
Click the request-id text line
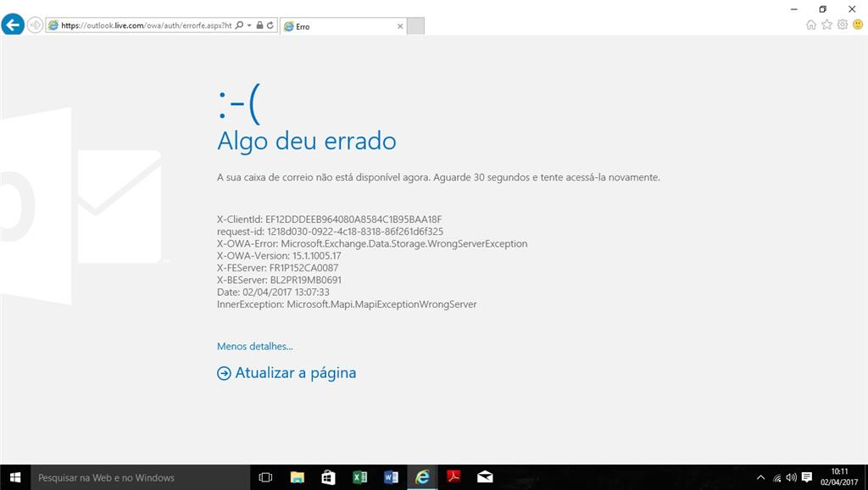(330, 231)
